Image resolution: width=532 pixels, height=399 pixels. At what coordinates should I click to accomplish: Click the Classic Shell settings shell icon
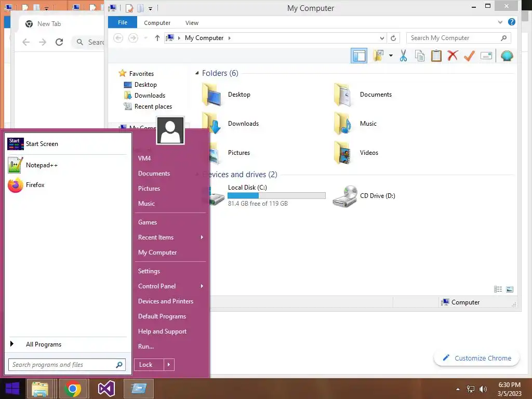(x=507, y=56)
